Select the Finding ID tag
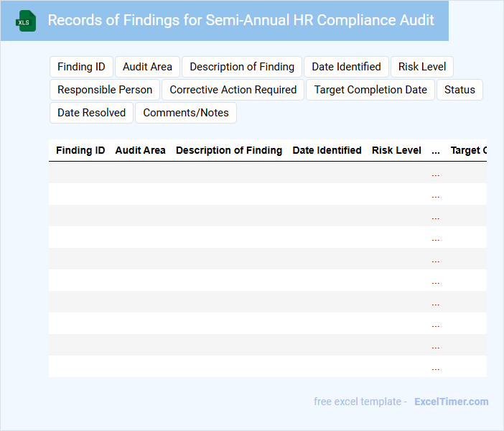 [x=81, y=67]
